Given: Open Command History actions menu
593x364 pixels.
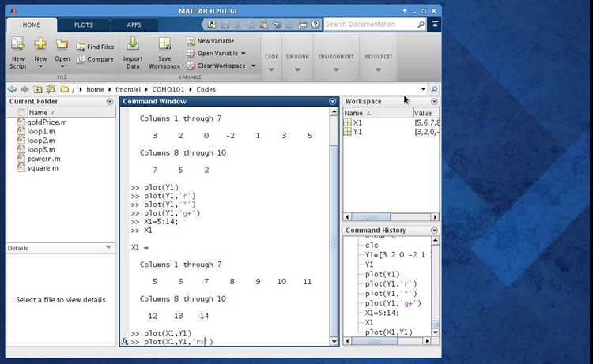Looking at the screenshot, I should click(434, 230).
